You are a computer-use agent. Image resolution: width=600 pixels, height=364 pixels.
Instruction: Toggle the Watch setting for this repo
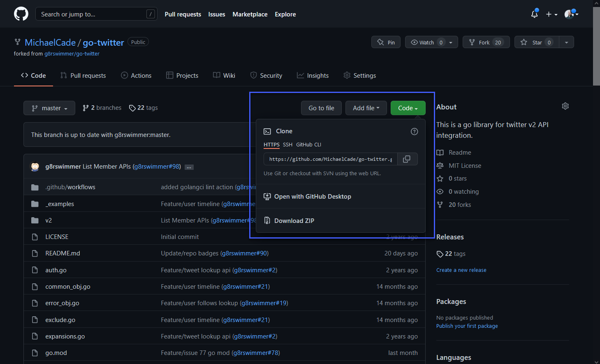[x=426, y=42]
